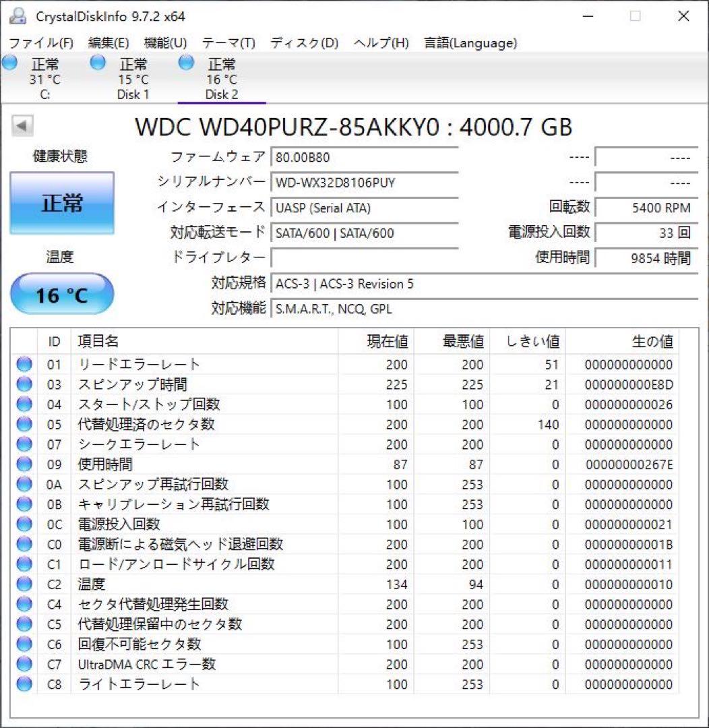Click the 生の値 column header
The image size is (709, 728).
tap(621, 342)
